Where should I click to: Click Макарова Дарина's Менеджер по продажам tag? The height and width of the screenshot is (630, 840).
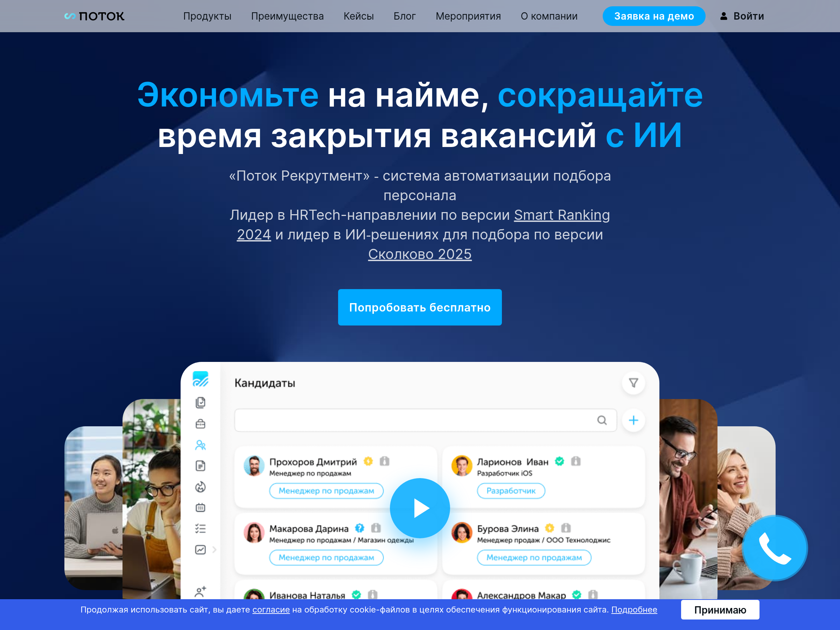326,558
